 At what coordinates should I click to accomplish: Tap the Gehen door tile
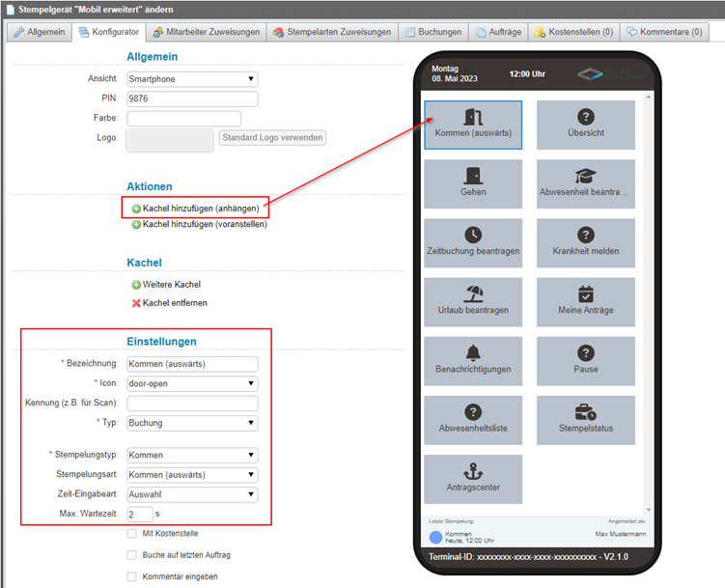[473, 183]
